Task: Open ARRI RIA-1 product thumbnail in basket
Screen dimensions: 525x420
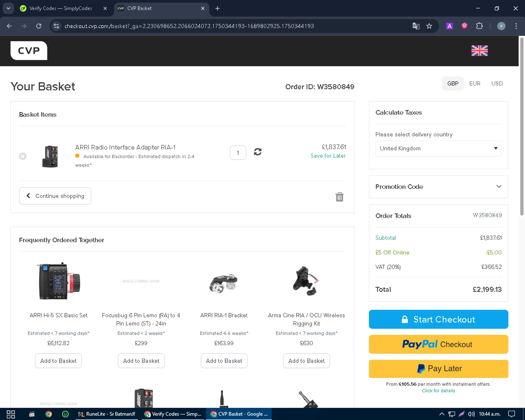Action: (x=50, y=156)
